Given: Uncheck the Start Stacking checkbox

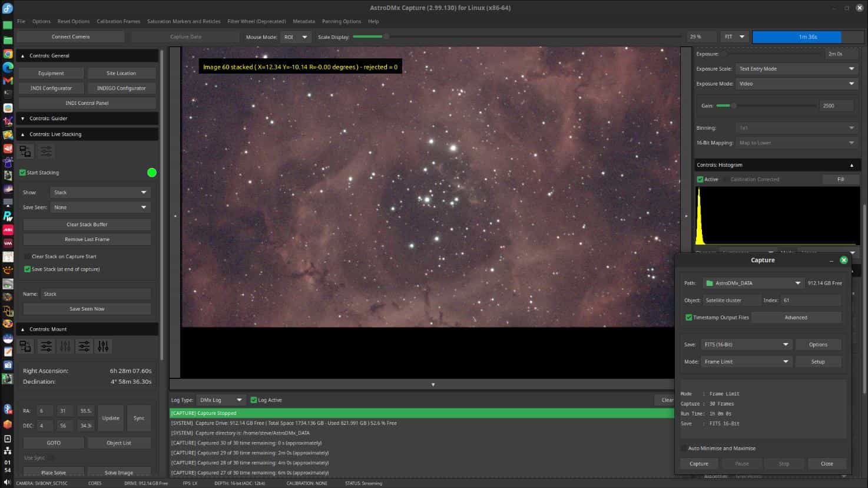Looking at the screenshot, I should [22, 173].
